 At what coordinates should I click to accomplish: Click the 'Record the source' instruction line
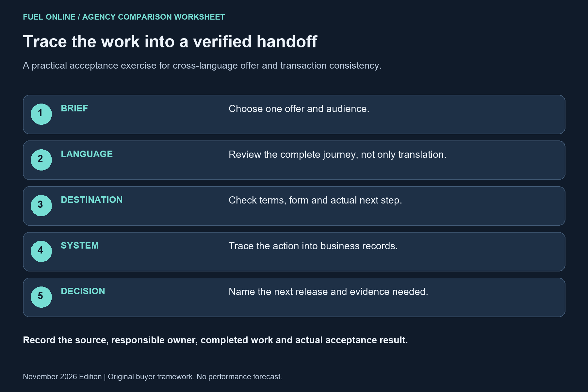pos(215,340)
